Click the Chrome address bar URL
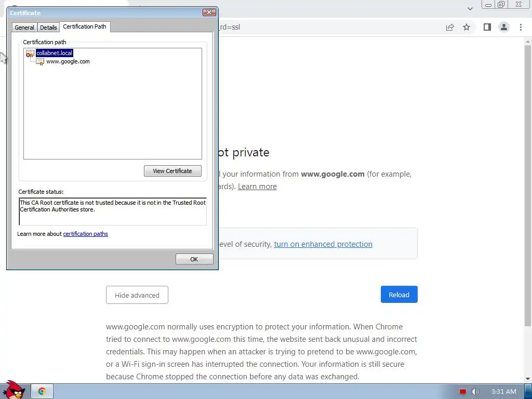532x399 pixels. pyautogui.click(x=229, y=27)
